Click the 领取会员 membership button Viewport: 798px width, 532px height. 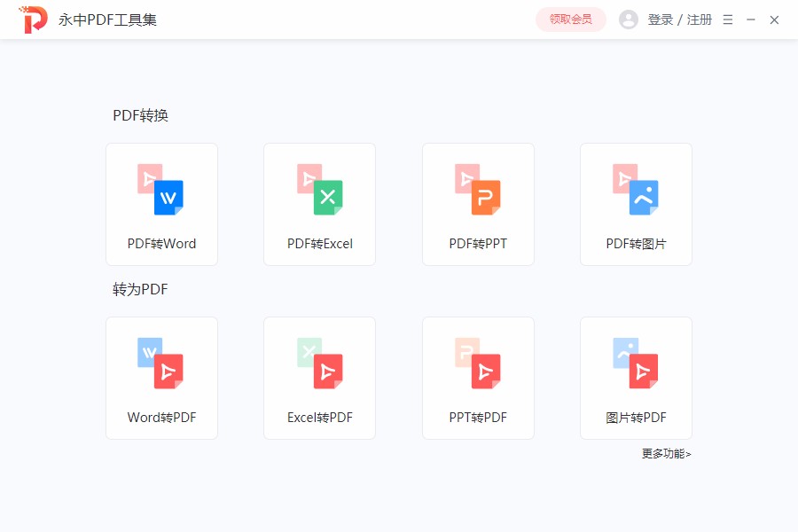tap(570, 19)
